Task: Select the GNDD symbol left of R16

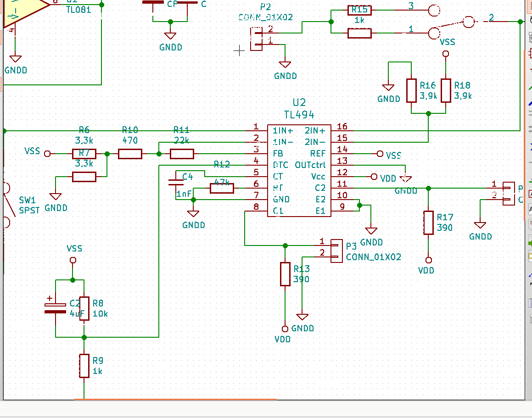Action: pyautogui.click(x=388, y=88)
